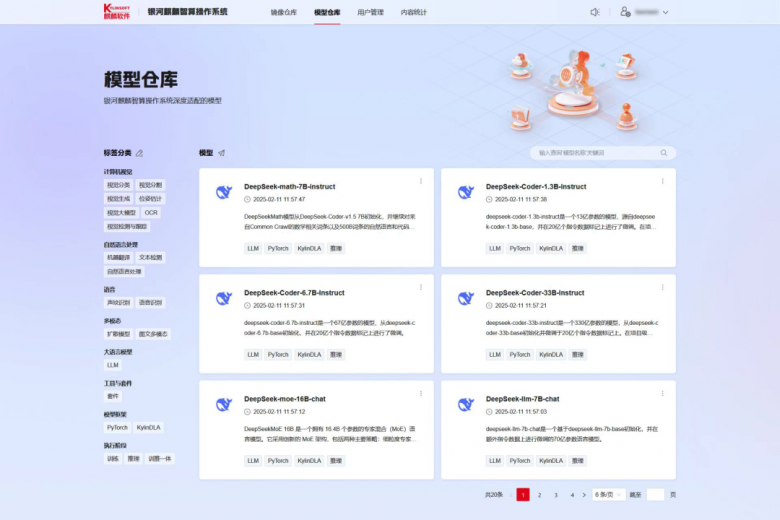Open three-dot menu on DeepSeek-math-7B-instruct card

[x=421, y=182]
